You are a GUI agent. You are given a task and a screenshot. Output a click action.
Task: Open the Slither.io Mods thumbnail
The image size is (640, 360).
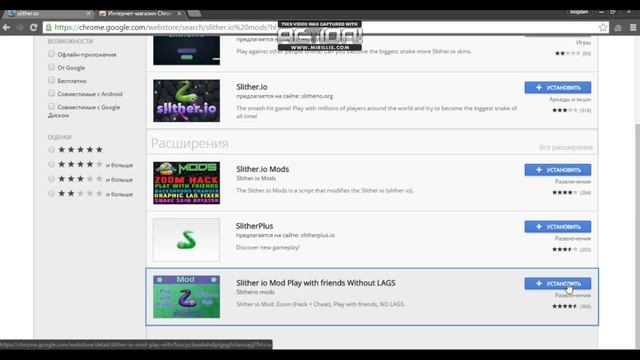click(x=187, y=183)
